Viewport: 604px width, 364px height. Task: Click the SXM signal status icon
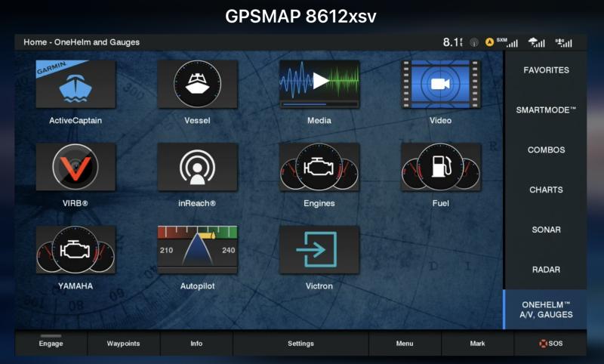tap(507, 42)
